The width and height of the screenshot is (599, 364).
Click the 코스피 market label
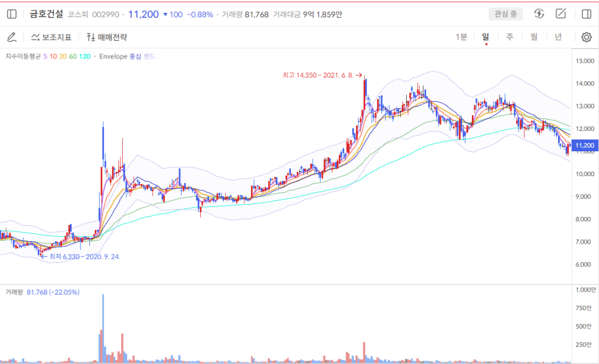pyautogui.click(x=78, y=14)
